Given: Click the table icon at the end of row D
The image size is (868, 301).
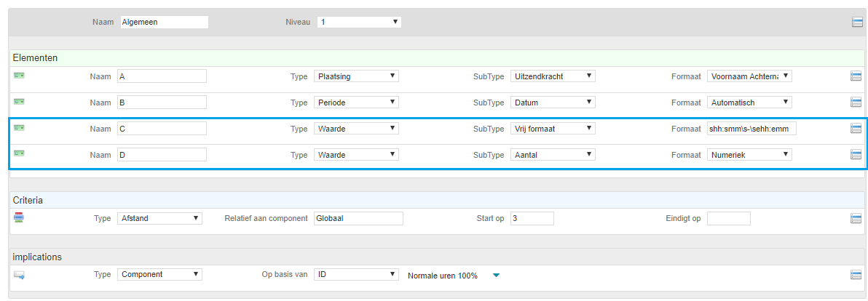Looking at the screenshot, I should (856, 155).
